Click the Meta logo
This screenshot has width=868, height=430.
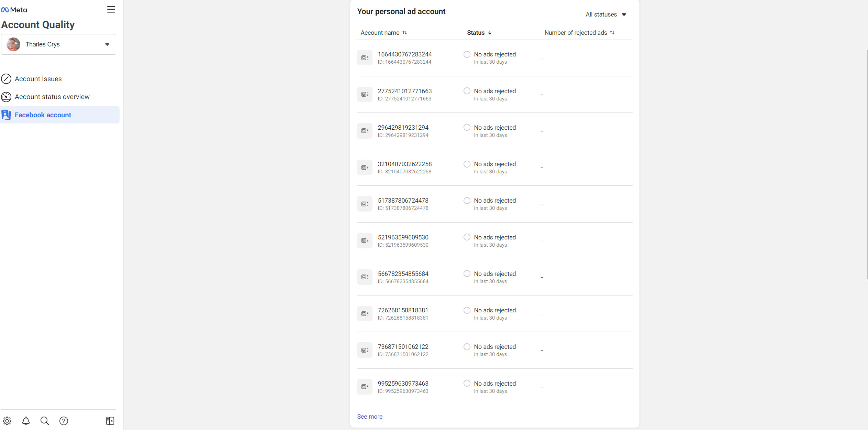[x=14, y=10]
